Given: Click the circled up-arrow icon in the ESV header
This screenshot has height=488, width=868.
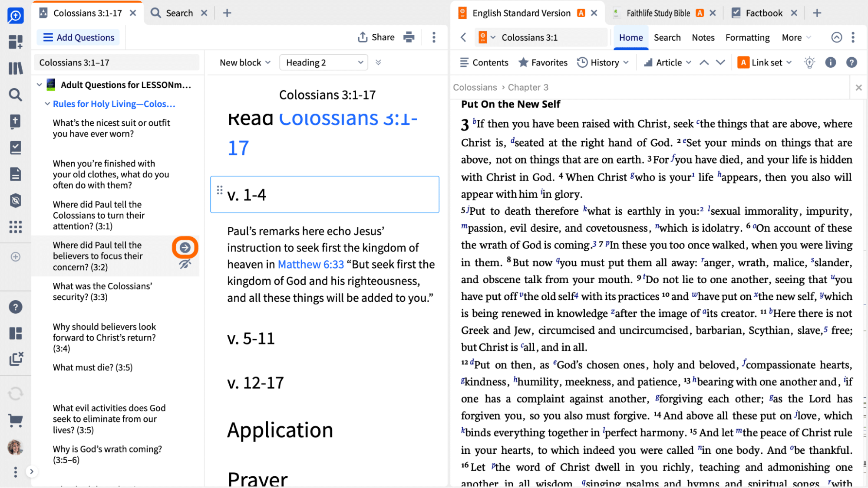Looking at the screenshot, I should click(x=836, y=37).
